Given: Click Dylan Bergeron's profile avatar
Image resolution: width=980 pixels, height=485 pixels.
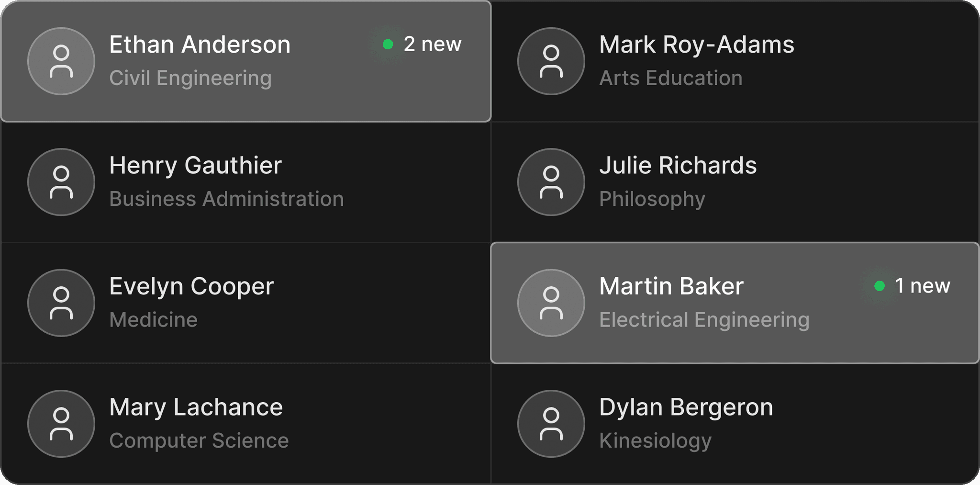Looking at the screenshot, I should coord(551,424).
